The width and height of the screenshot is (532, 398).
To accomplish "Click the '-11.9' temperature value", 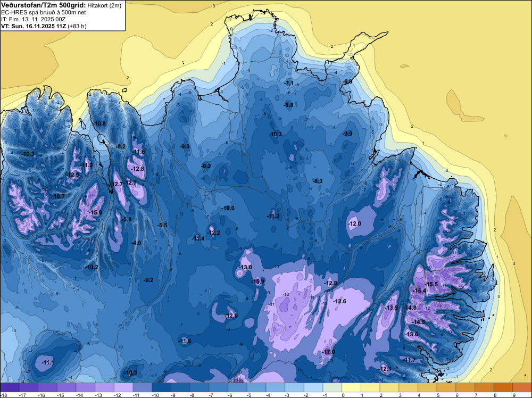I will click(x=86, y=165).
